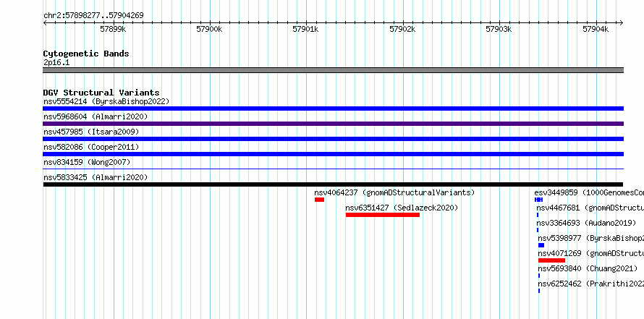Open variant nsv457985 (Itsara2009) label
This screenshot has width=644, height=319.
(x=91, y=132)
